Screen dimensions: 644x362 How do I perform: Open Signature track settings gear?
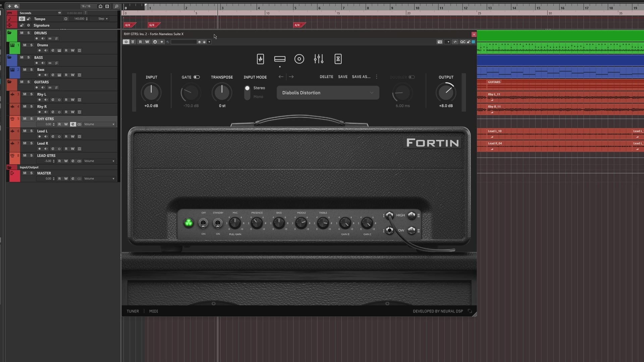(29, 25)
